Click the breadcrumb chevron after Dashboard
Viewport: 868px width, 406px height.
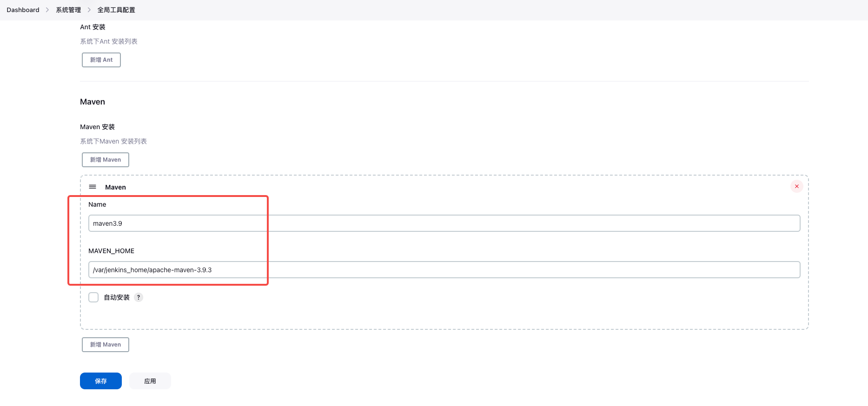47,10
